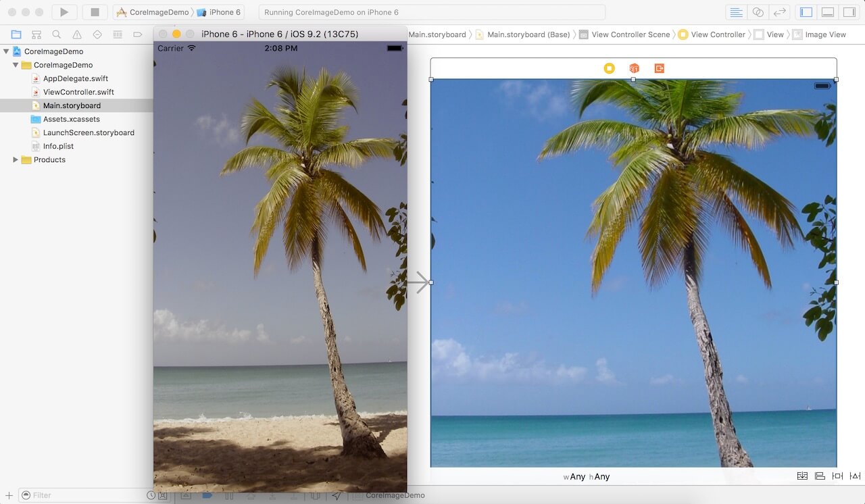Run the app with the play button
The image size is (865, 504).
point(63,11)
